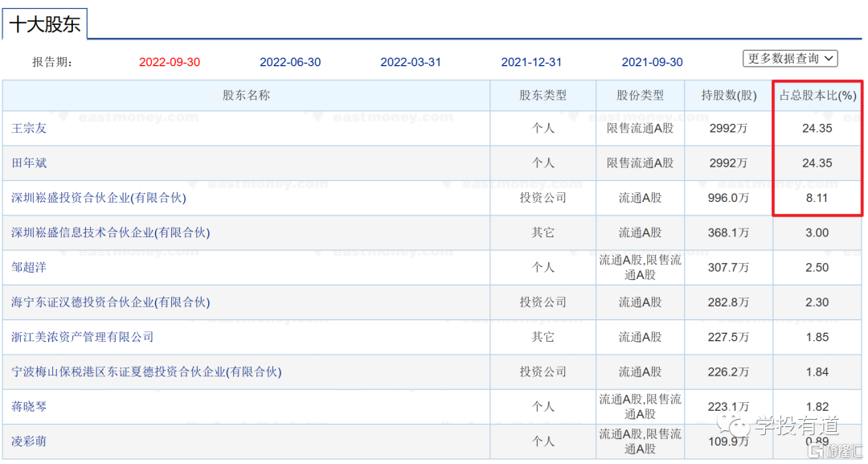Image resolution: width=868 pixels, height=464 pixels.
Task: Open 宁波梅山保税港区东证夏德投资合伙企业 link
Action: point(146,372)
